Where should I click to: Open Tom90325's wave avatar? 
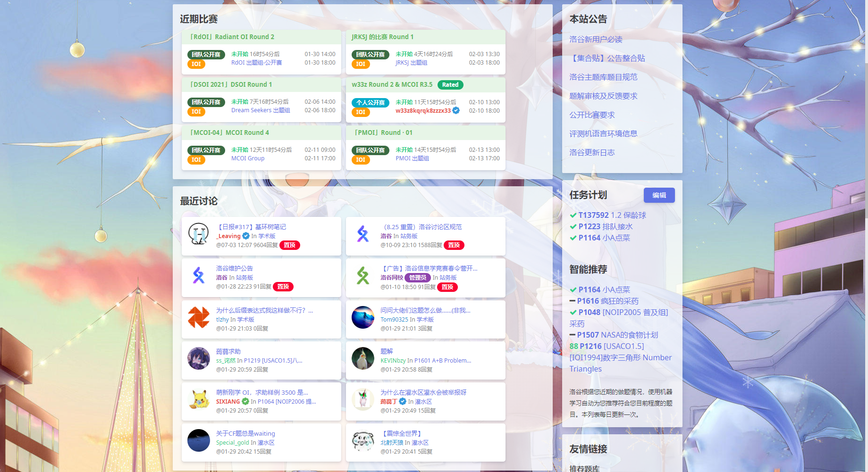click(x=362, y=317)
